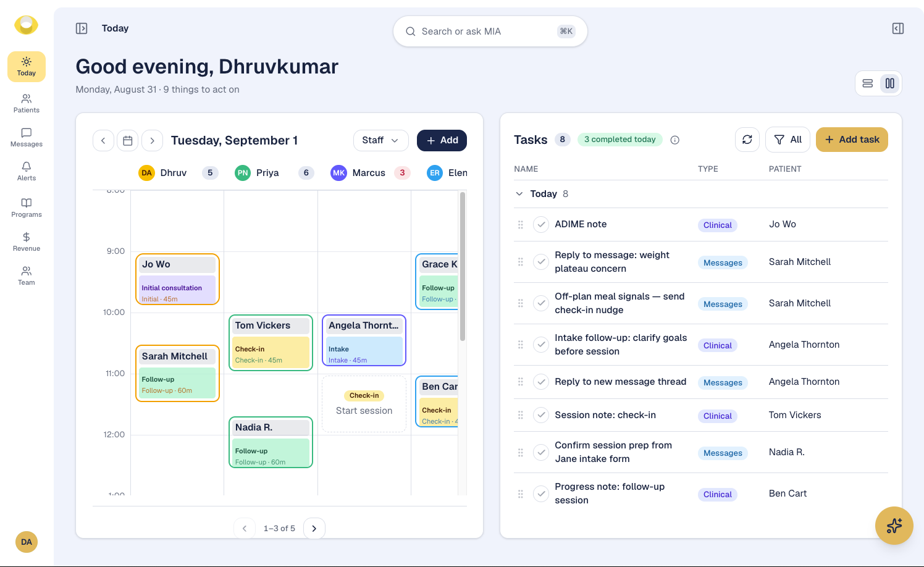Click the Add task button
924x567 pixels.
pyautogui.click(x=852, y=140)
